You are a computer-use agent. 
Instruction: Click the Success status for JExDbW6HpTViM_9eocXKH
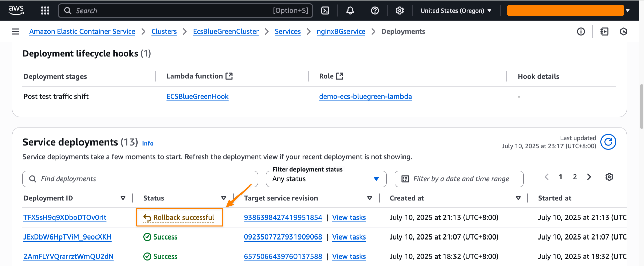coord(160,237)
